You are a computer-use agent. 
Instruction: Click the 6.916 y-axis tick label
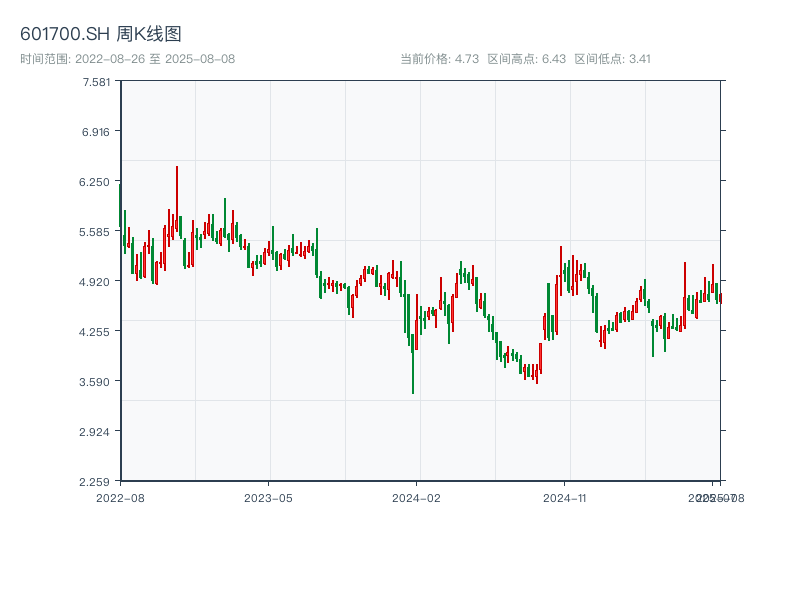[x=97, y=132]
